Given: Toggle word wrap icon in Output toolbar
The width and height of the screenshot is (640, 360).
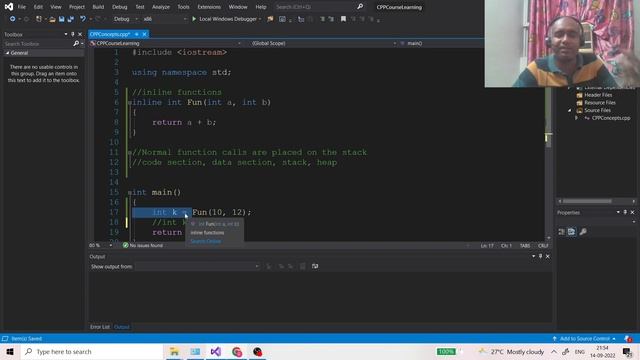Looking at the screenshot, I should [315, 266].
